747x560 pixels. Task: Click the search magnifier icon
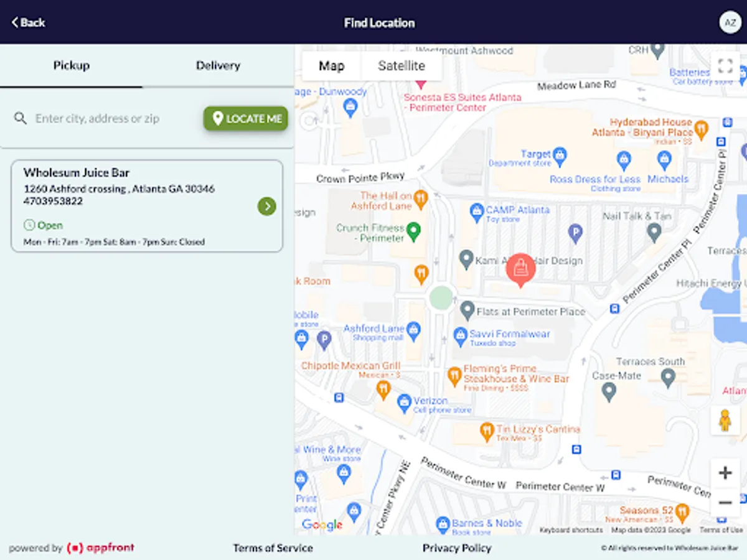21,118
